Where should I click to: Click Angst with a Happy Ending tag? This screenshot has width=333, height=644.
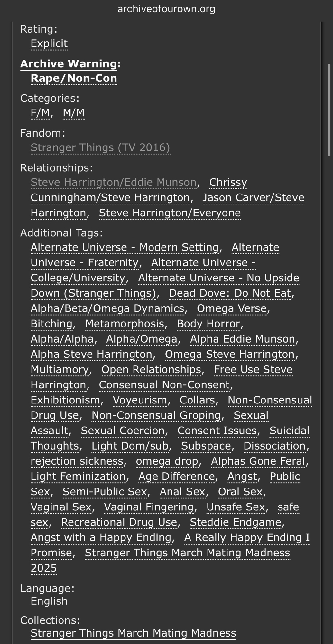point(101,537)
